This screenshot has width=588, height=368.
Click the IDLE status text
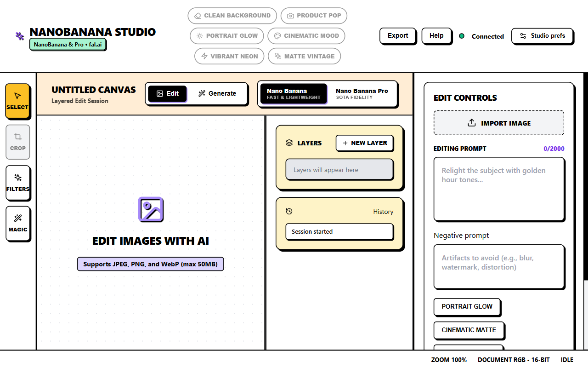point(567,360)
